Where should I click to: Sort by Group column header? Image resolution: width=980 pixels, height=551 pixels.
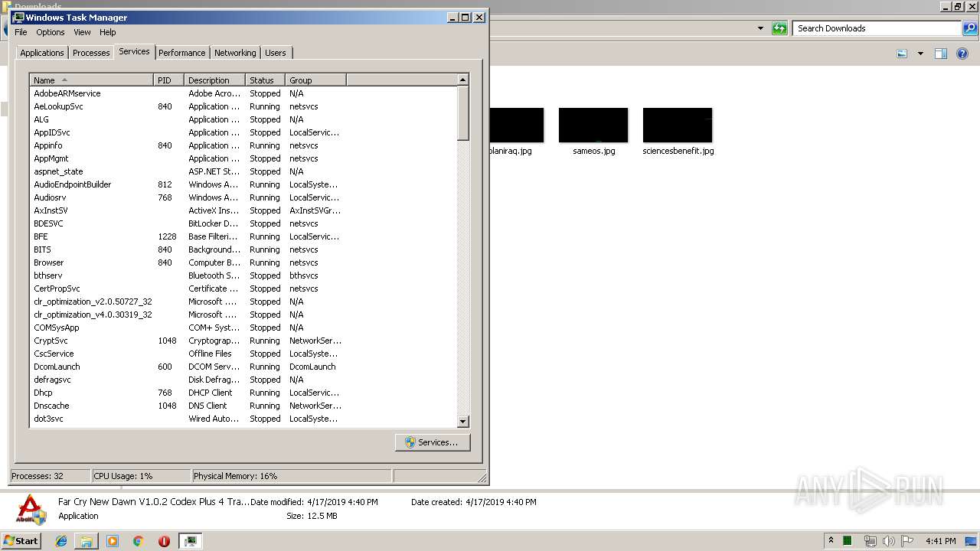click(x=316, y=80)
